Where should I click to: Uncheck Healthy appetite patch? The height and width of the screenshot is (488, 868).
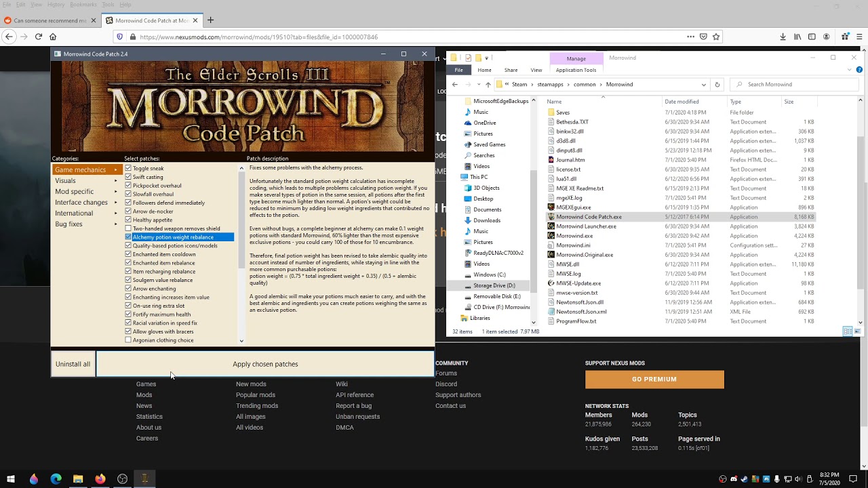[128, 220]
